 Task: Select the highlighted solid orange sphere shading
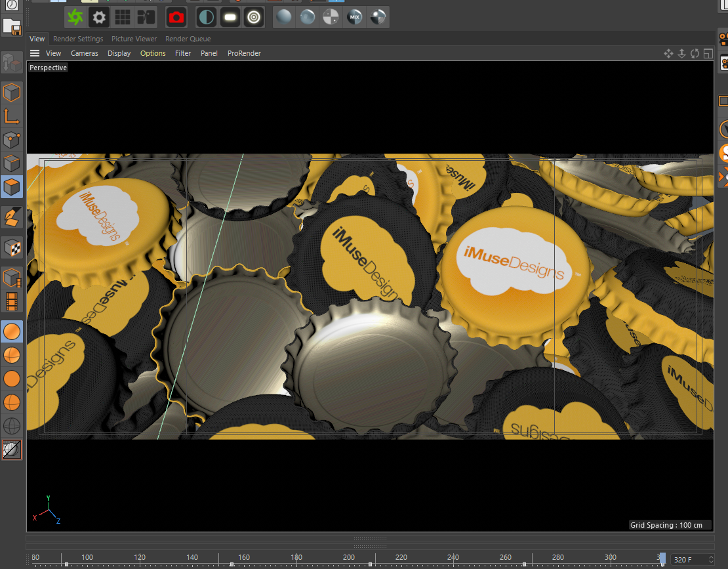click(12, 332)
